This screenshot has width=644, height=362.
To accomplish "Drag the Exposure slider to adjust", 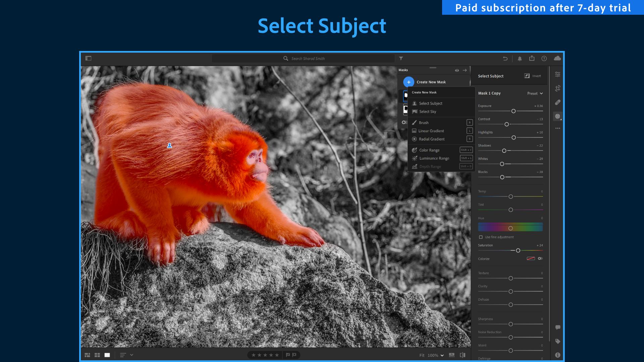I will [x=513, y=111].
